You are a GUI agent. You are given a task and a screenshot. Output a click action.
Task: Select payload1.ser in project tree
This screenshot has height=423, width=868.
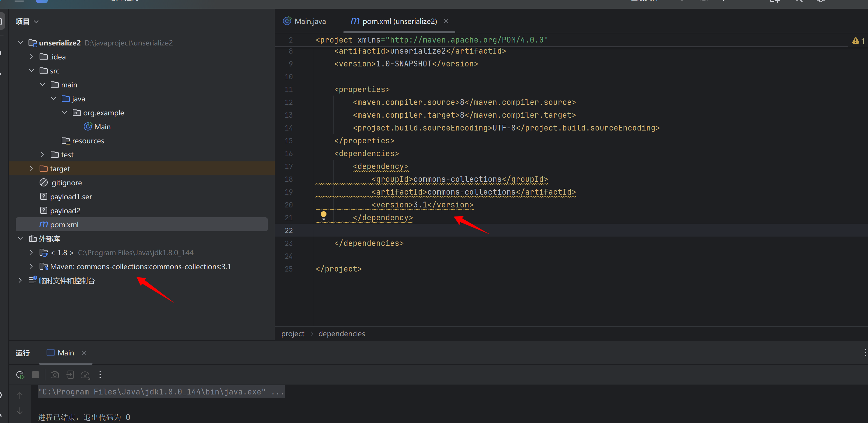tap(71, 197)
